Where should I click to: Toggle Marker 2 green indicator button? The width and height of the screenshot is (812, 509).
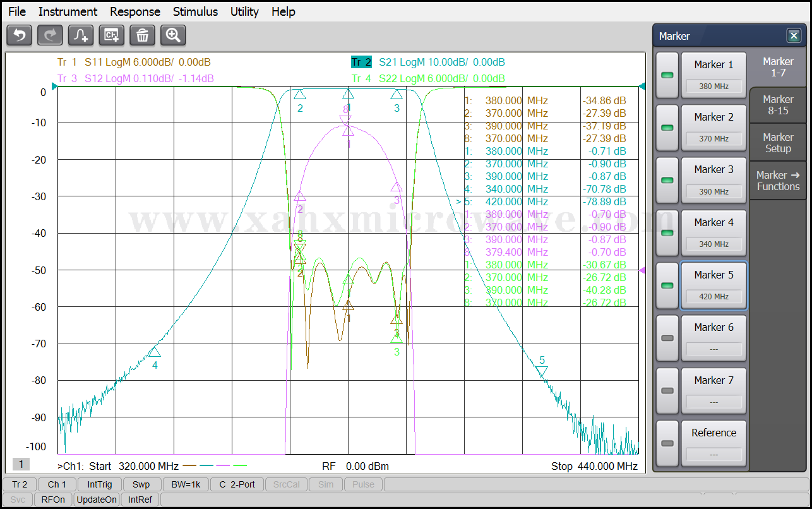pyautogui.click(x=667, y=128)
